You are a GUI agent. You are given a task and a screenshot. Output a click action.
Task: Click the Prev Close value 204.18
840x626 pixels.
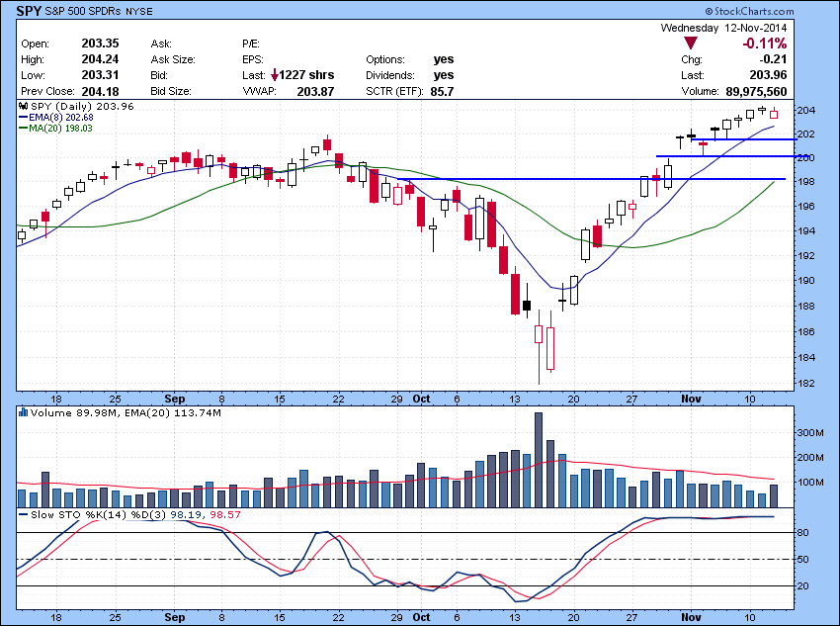tap(100, 92)
